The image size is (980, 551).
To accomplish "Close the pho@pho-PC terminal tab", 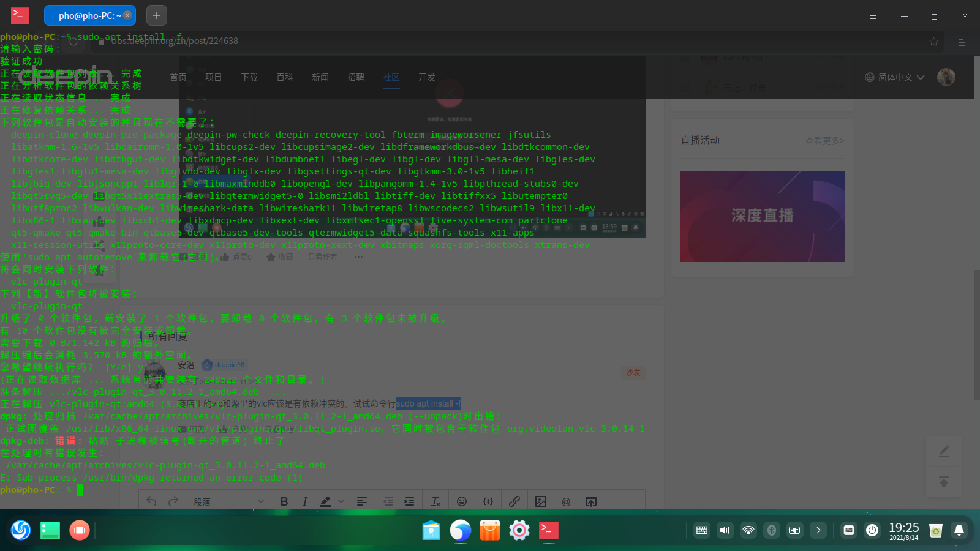I will coord(127,15).
